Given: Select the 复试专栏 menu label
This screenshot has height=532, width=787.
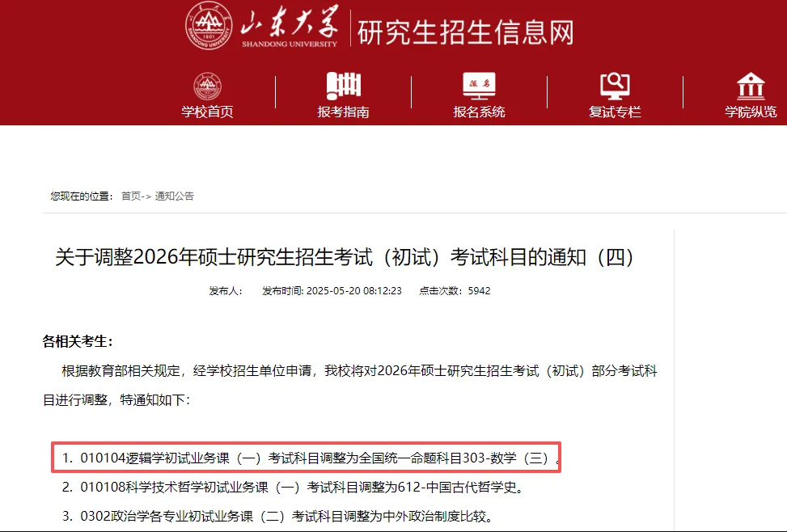Looking at the screenshot, I should point(615,112).
